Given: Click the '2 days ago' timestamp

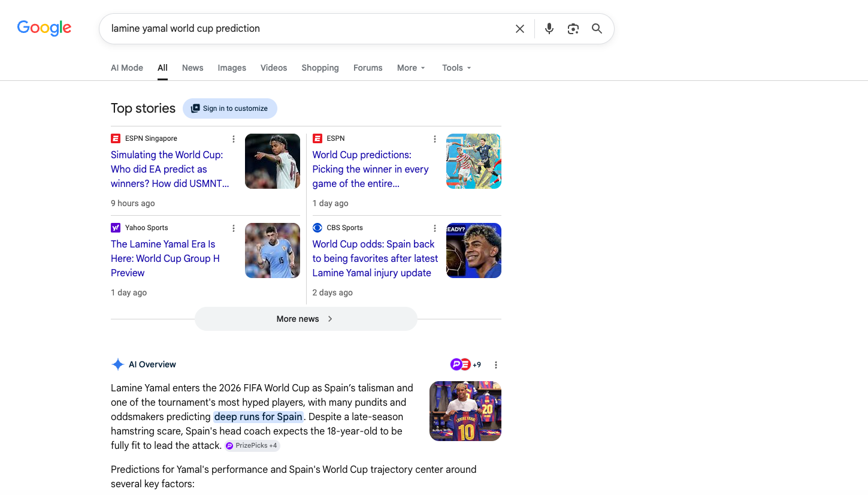Looking at the screenshot, I should (332, 292).
